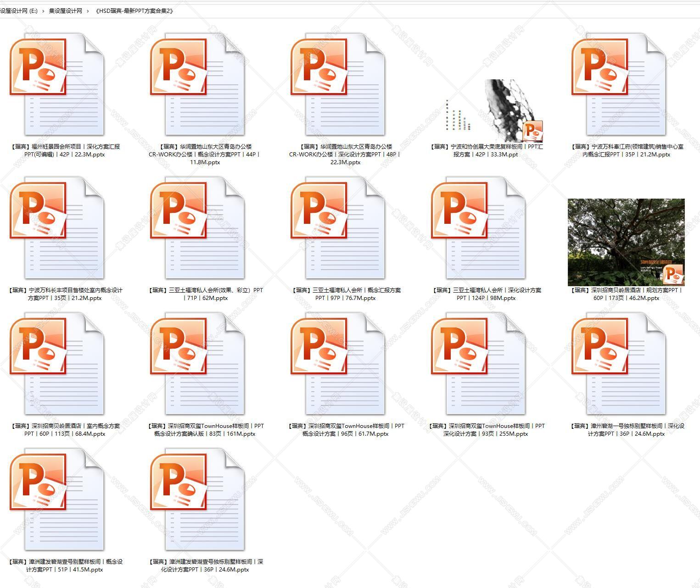The width and height of the screenshot is (700, 588).
Task: Select the 漳洲建发碧湖壹号 概念设计方案 51P file icon
Action: point(57,499)
